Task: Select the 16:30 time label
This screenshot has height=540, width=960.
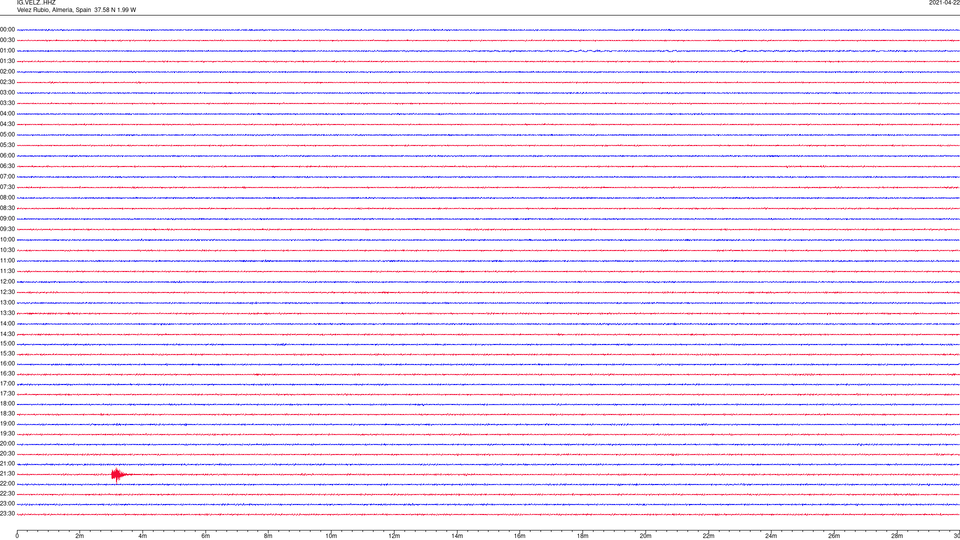Action: pyautogui.click(x=7, y=374)
